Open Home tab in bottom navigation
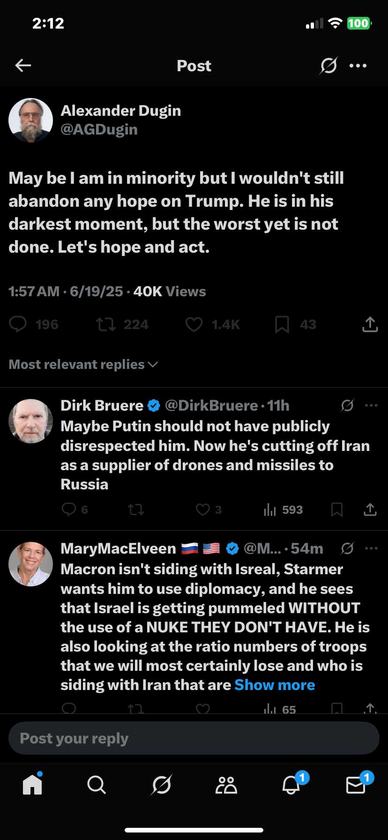Viewport: 388px width, 840px height. click(33, 785)
